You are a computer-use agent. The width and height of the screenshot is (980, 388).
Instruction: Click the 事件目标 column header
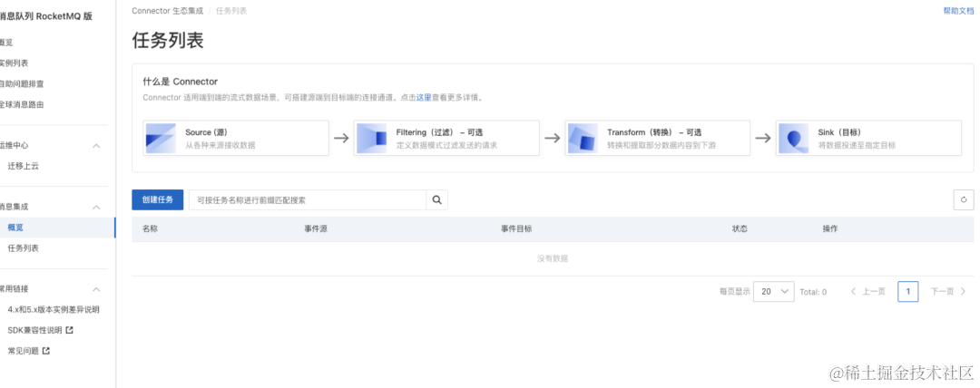pos(516,229)
